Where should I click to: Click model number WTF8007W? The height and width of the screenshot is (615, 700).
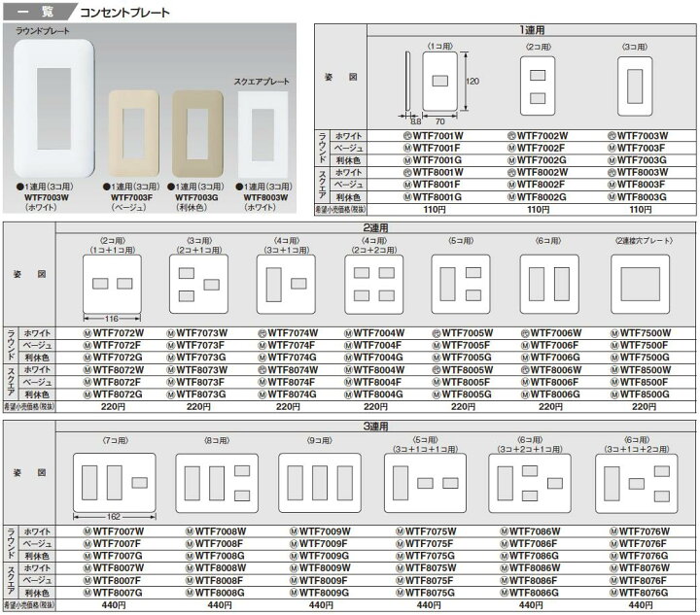[x=119, y=567]
